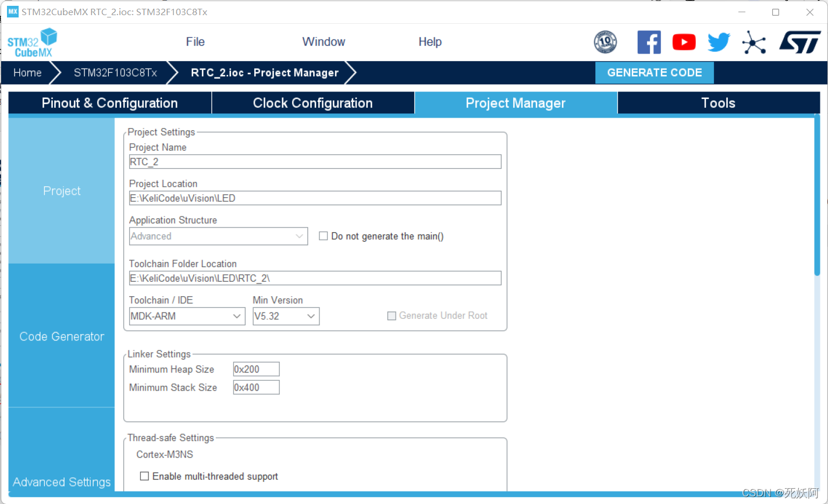The height and width of the screenshot is (504, 828).
Task: Click the Thread-safe Settings group title
Action: click(x=171, y=438)
